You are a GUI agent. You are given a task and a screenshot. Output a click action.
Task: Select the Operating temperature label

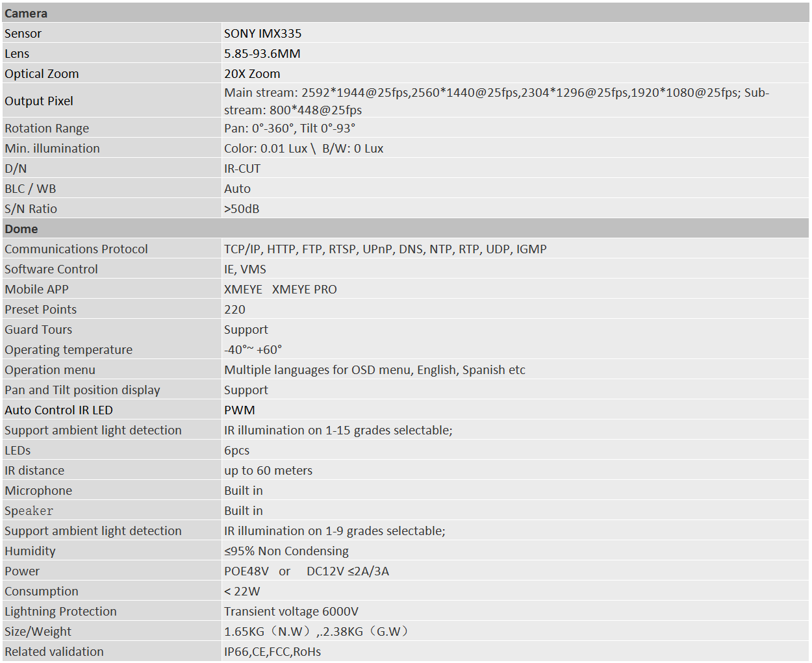[x=68, y=349]
